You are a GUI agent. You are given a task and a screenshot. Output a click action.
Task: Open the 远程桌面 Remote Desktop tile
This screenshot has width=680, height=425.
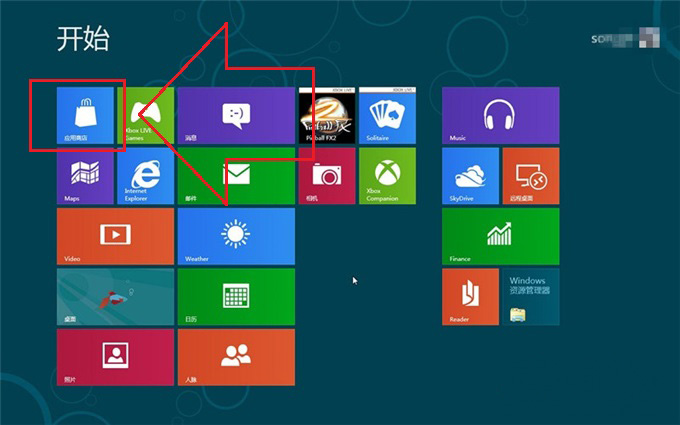click(x=531, y=176)
